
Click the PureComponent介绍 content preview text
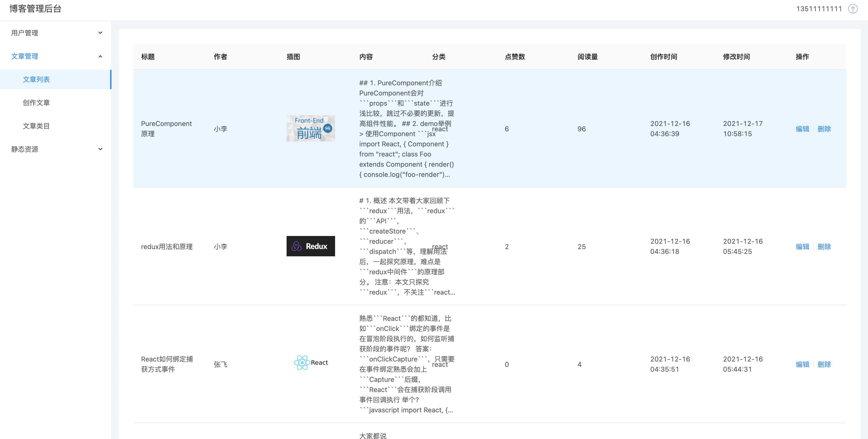407,129
